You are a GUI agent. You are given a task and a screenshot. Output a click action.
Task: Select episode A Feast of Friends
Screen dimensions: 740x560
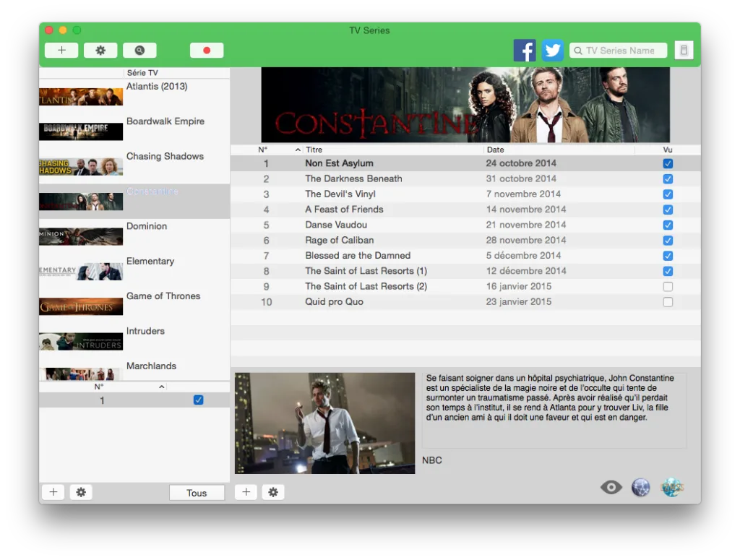(465, 210)
